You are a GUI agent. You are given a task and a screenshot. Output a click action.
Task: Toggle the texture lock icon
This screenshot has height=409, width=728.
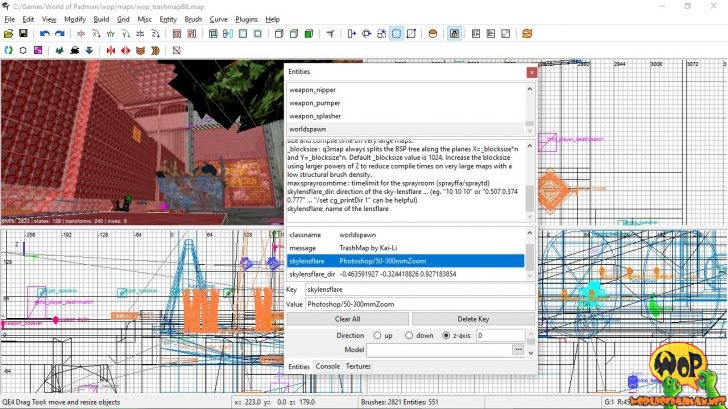[x=454, y=34]
